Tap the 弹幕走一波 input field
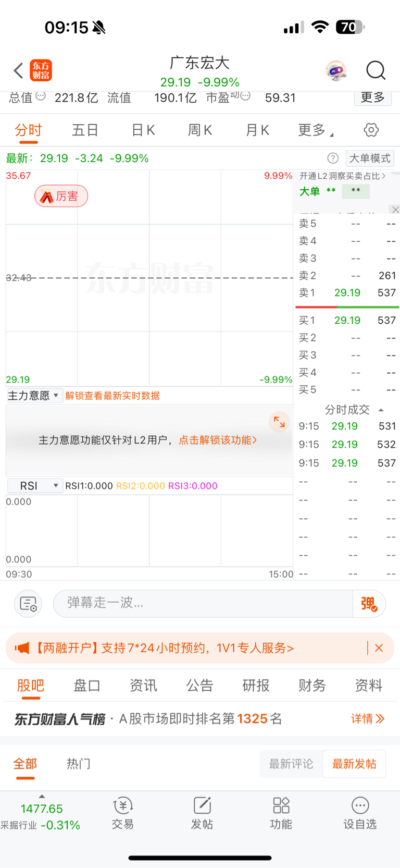The width and height of the screenshot is (400, 868). coord(203,604)
